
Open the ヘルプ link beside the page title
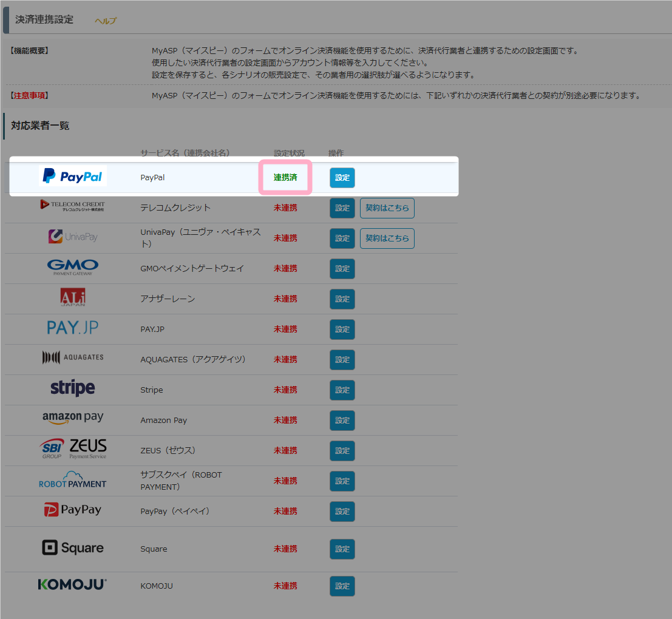[106, 21]
